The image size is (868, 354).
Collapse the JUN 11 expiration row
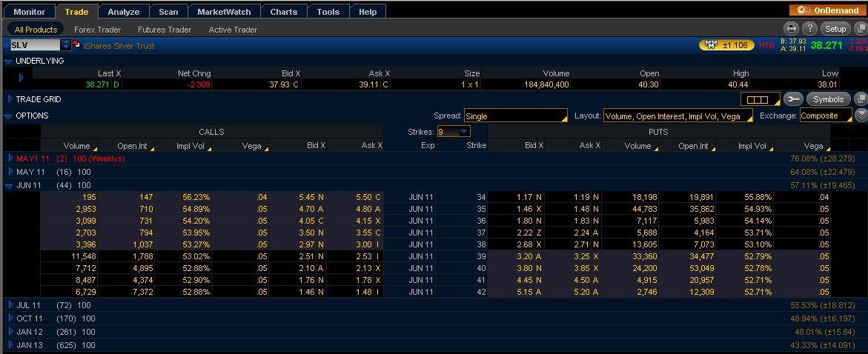pos(9,186)
